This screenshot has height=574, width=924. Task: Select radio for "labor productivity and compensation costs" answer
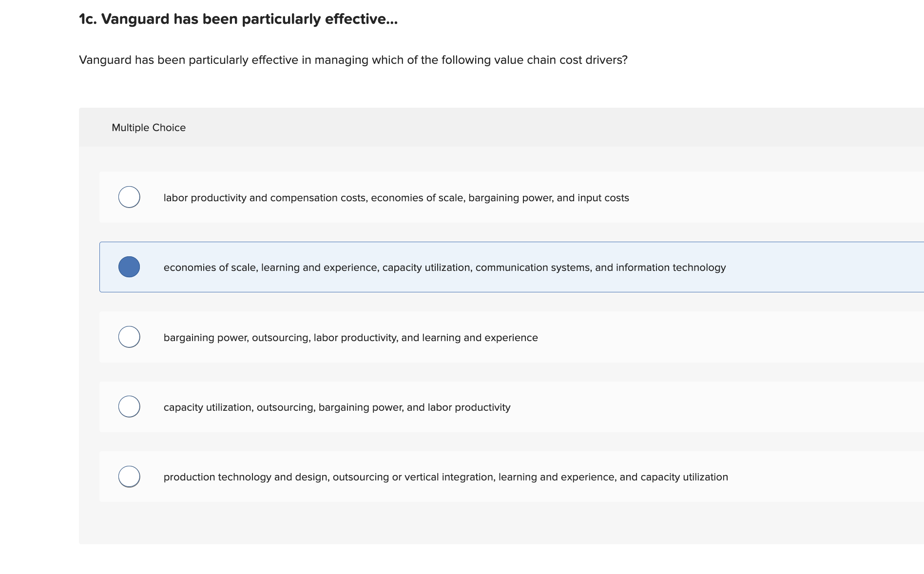tap(129, 197)
